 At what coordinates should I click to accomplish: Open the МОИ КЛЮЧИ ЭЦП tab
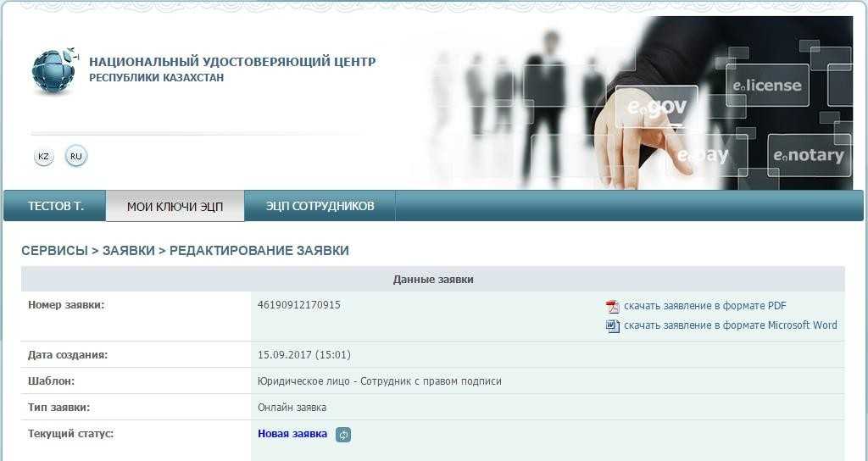tap(175, 207)
